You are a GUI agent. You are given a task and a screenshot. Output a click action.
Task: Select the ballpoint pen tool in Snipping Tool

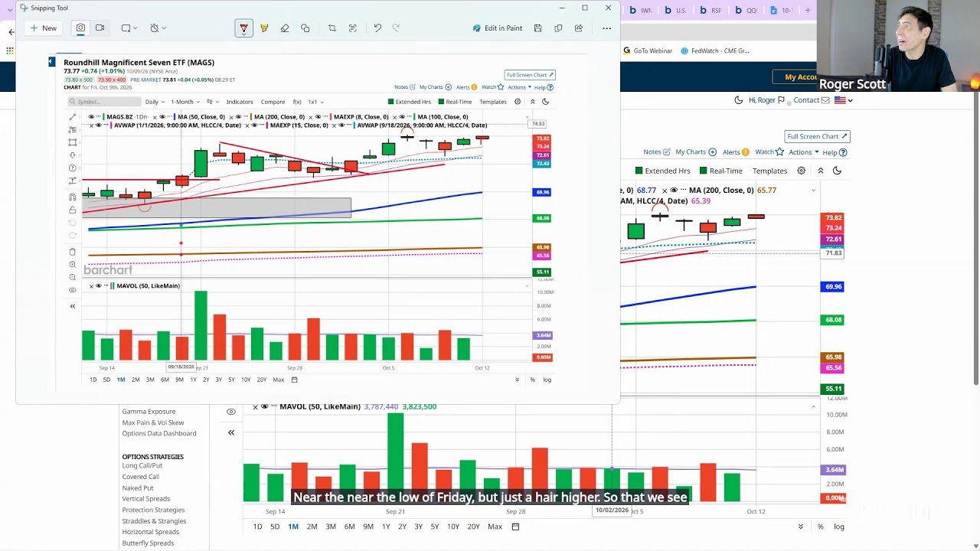click(x=243, y=28)
